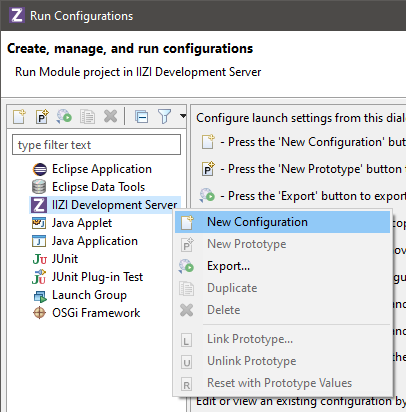Choose Export... from context menu

[282, 266]
